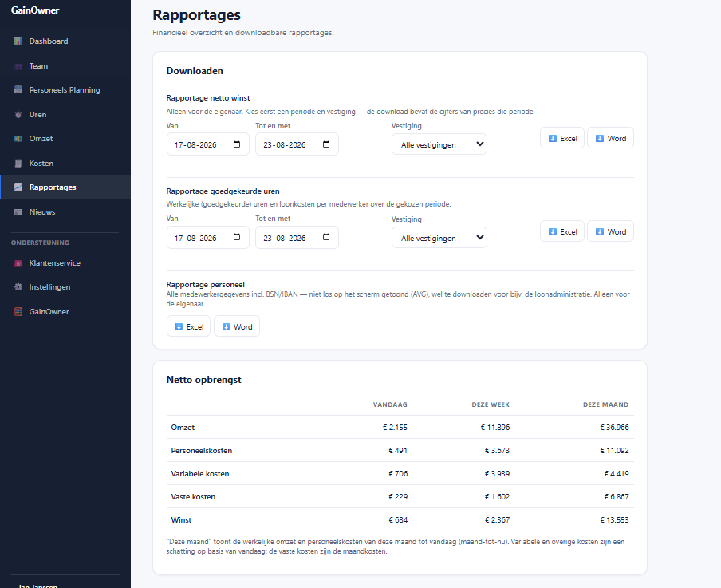Click Variabele kosten value € 4.419
721x588 pixels.
coord(617,473)
